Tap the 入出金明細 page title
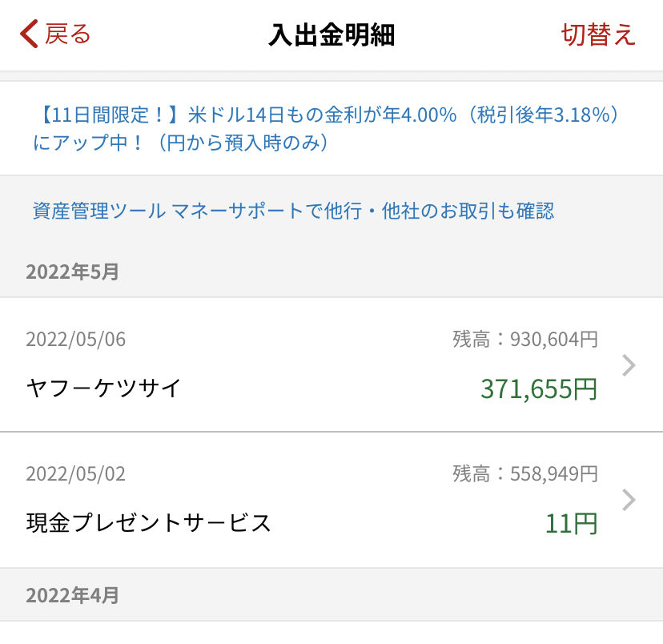Viewport: 663px width, 644px height. tap(331, 35)
